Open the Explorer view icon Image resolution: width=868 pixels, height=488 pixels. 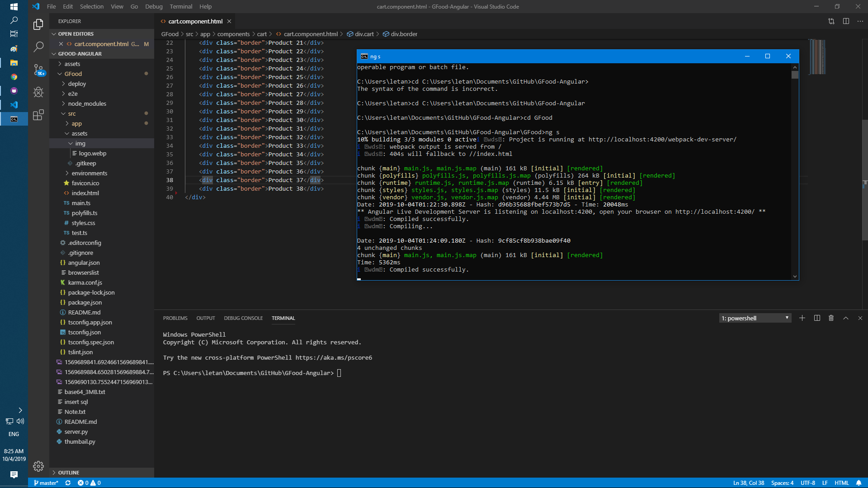38,24
